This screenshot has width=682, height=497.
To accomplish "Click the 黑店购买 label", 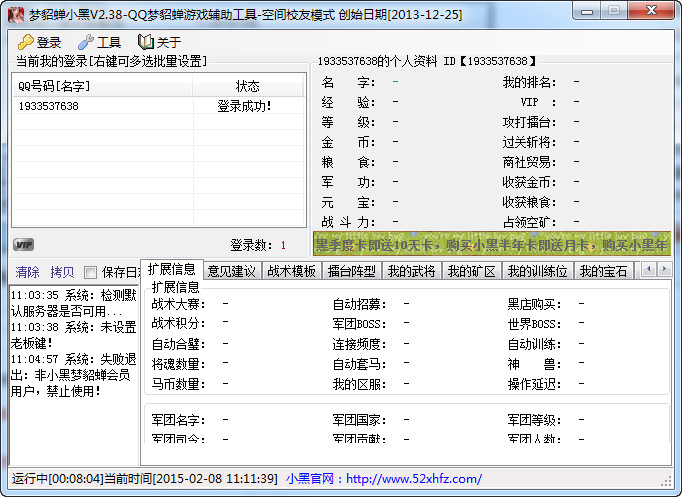I will coord(534,304).
